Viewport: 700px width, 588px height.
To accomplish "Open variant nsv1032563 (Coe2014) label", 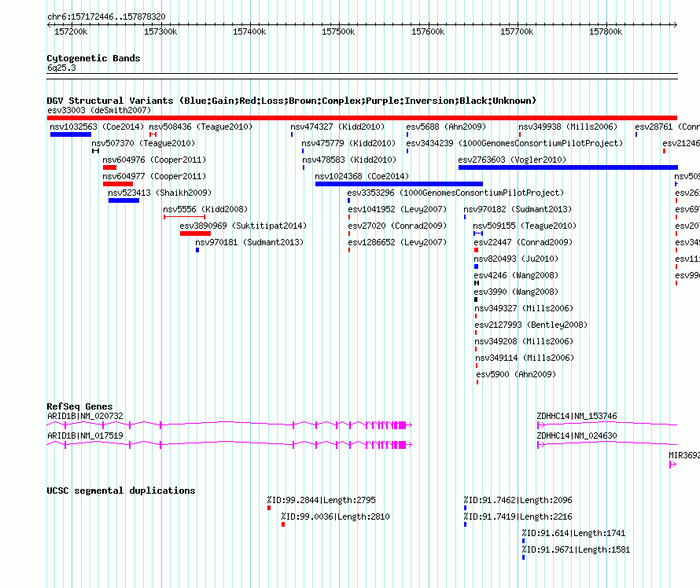I will 97,127.
